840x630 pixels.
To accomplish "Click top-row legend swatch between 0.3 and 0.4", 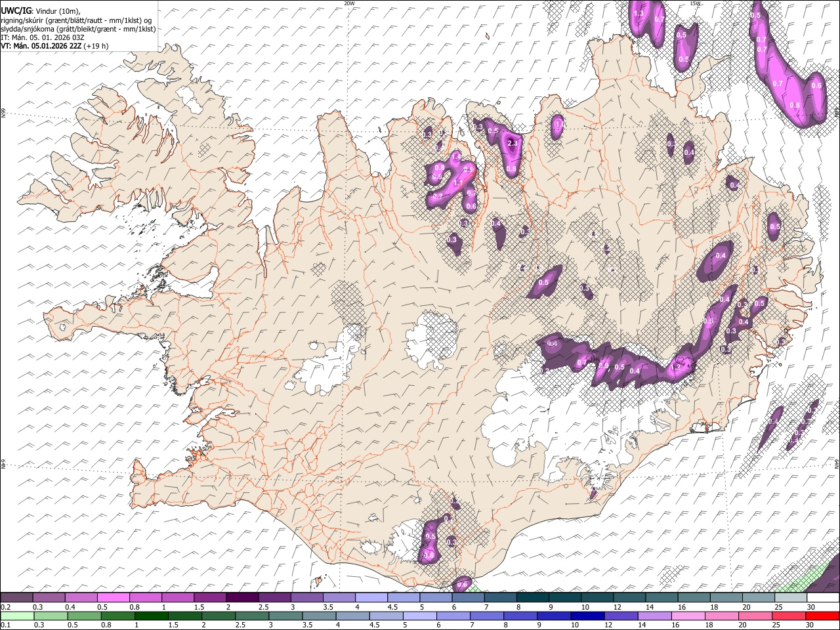I will 49,598.
